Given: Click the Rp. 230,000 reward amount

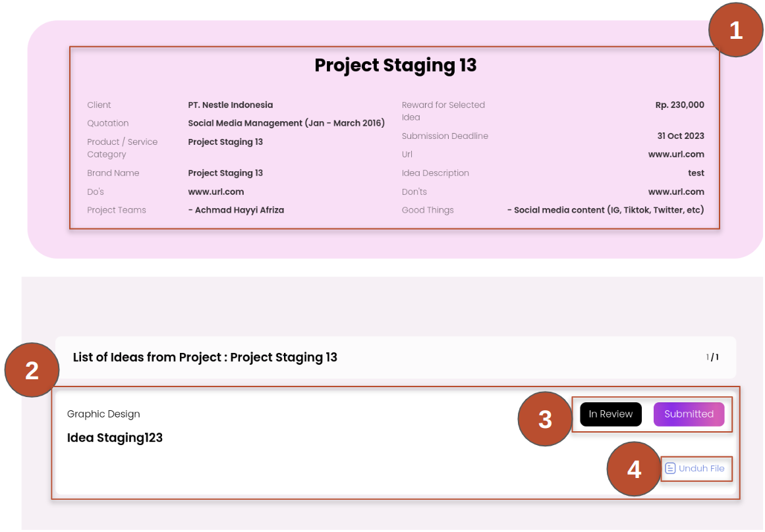Looking at the screenshot, I should tap(679, 105).
